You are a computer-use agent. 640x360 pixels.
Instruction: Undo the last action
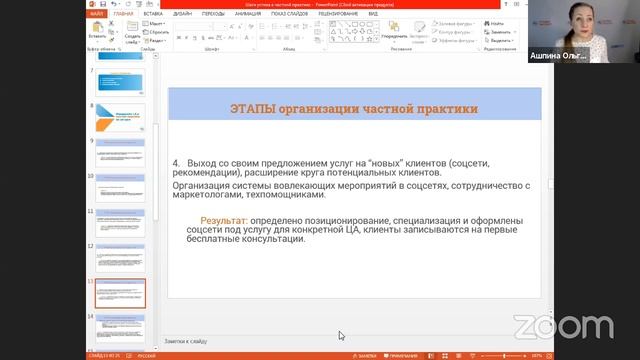point(114,4)
